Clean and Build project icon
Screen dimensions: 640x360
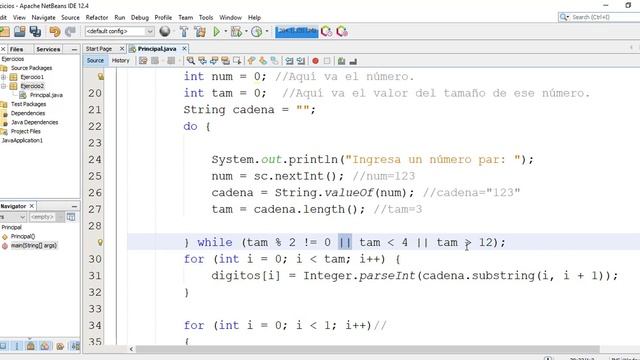[x=200, y=31]
